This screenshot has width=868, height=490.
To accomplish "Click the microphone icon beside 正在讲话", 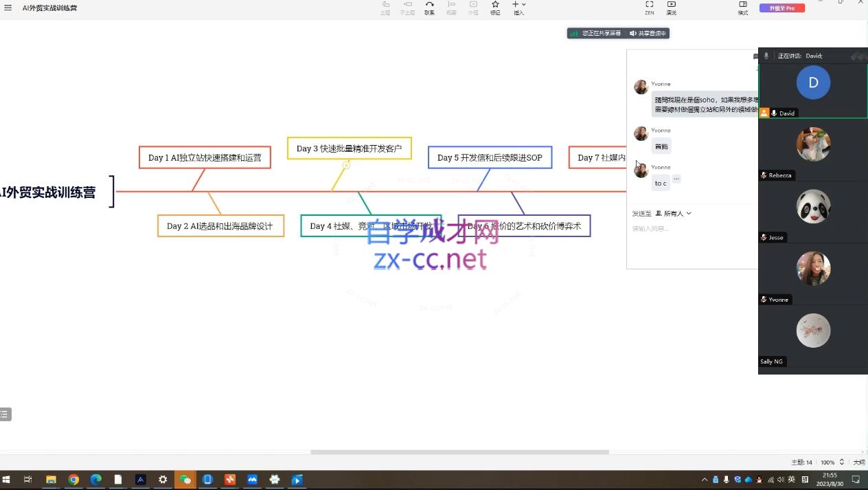I will pyautogui.click(x=766, y=56).
